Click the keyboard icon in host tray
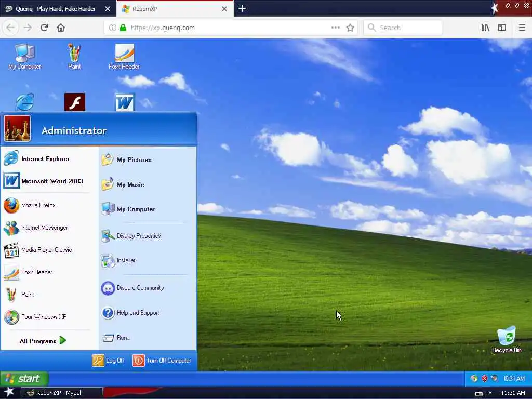This screenshot has width=532, height=399. (x=478, y=394)
